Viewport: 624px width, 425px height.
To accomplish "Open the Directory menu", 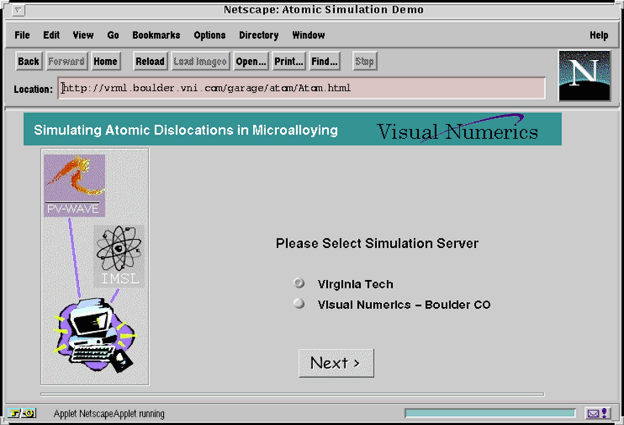I will pyautogui.click(x=259, y=35).
